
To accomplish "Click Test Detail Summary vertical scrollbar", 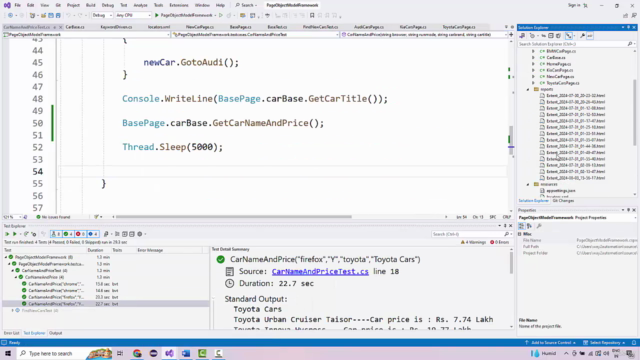I will point(511,263).
